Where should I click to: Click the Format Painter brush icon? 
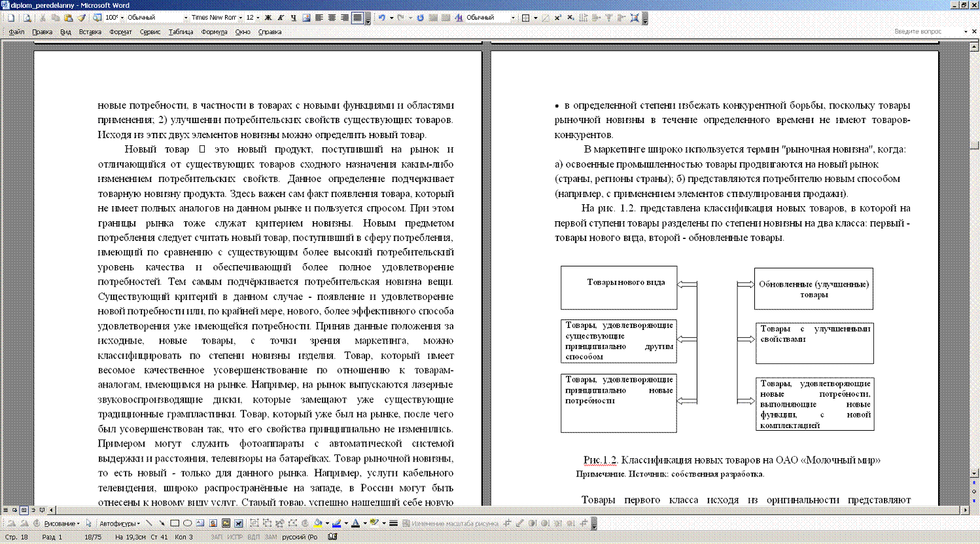click(82, 18)
